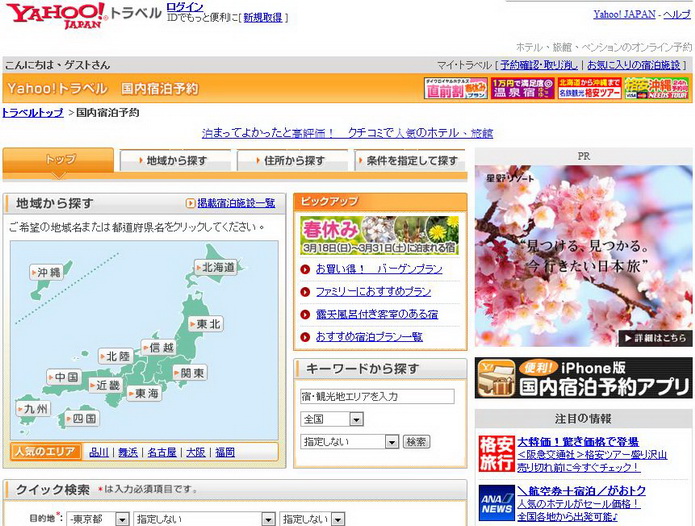The width and height of the screenshot is (695, 526).
Task: Open the 格安ツアー banner icon
Action: [x=589, y=88]
